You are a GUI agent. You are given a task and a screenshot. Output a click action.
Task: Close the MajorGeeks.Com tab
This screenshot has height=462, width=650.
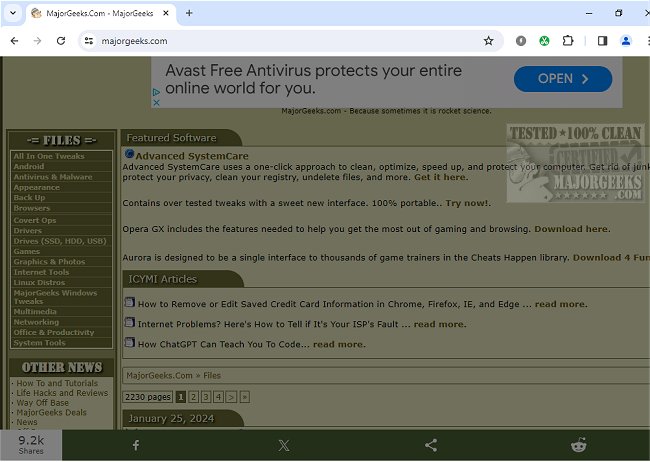point(166,13)
